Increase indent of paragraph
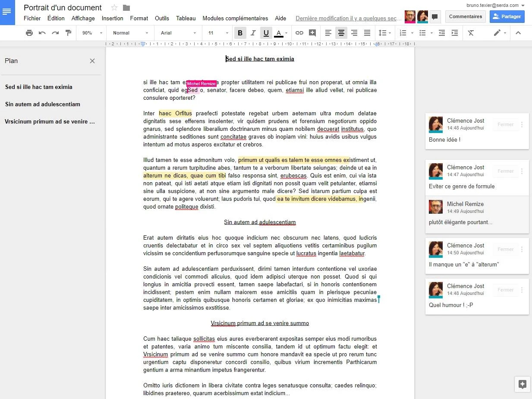Screen dimensions: 532x399 [455, 33]
